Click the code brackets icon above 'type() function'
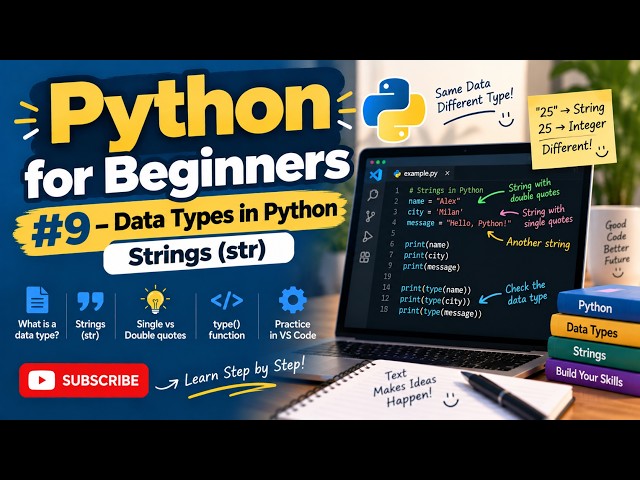Screen dimensions: 640x480 [x=227, y=300]
